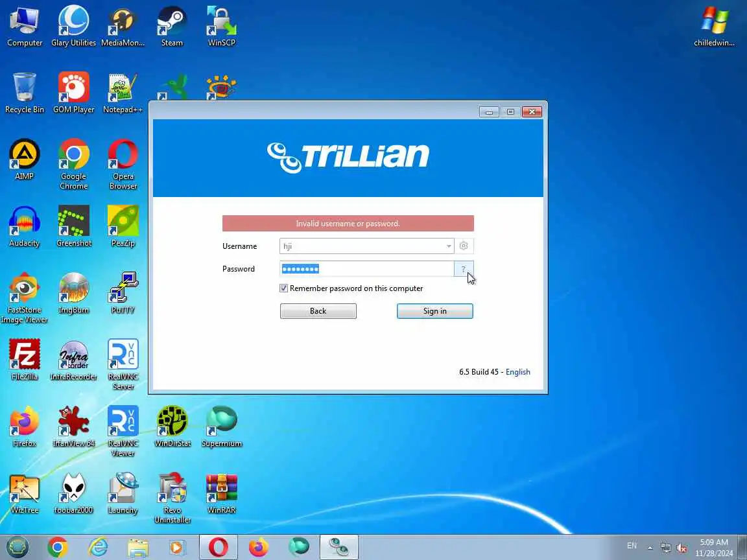The height and width of the screenshot is (560, 747).
Task: Click the password help question mark
Action: pyautogui.click(x=464, y=269)
